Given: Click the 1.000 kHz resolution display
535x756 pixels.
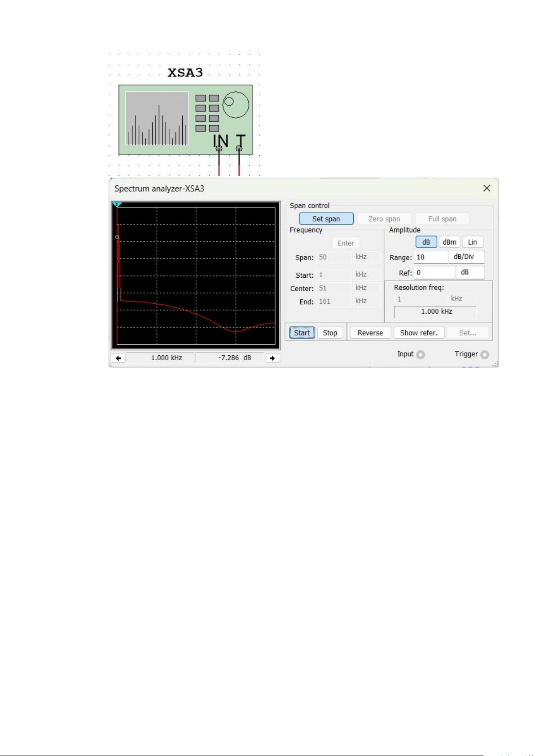Looking at the screenshot, I should (436, 312).
